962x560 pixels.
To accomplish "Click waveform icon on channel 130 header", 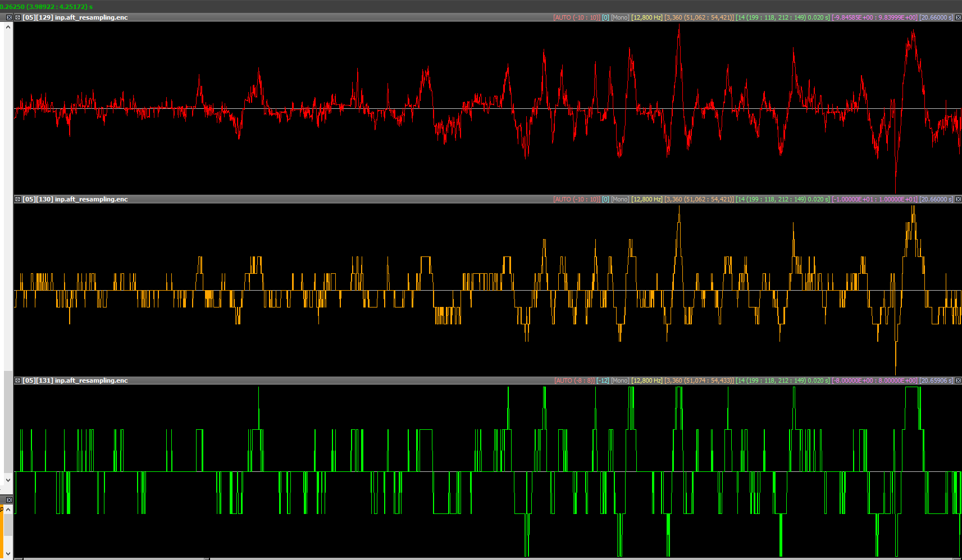I will coord(18,199).
